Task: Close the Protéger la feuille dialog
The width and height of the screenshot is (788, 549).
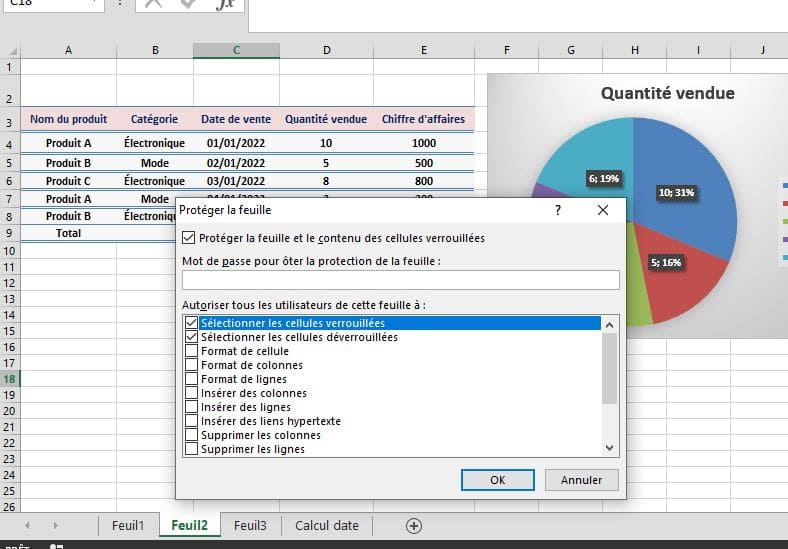Action: pos(603,210)
